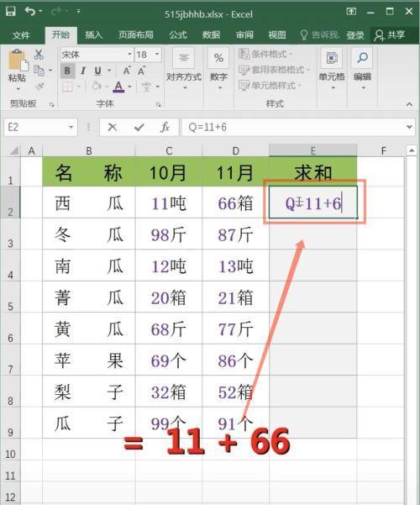Click cell containing 20箱
This screenshot has height=505, width=420.
tap(169, 297)
